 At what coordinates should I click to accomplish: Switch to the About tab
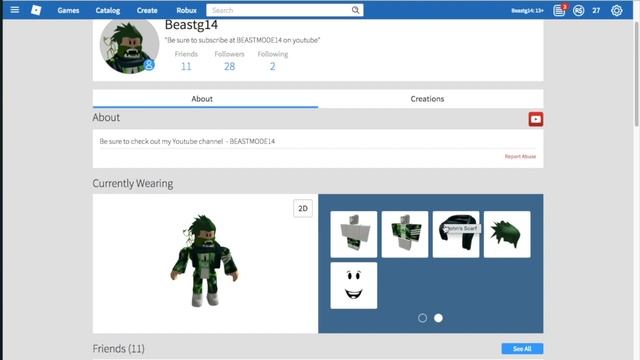click(x=205, y=99)
